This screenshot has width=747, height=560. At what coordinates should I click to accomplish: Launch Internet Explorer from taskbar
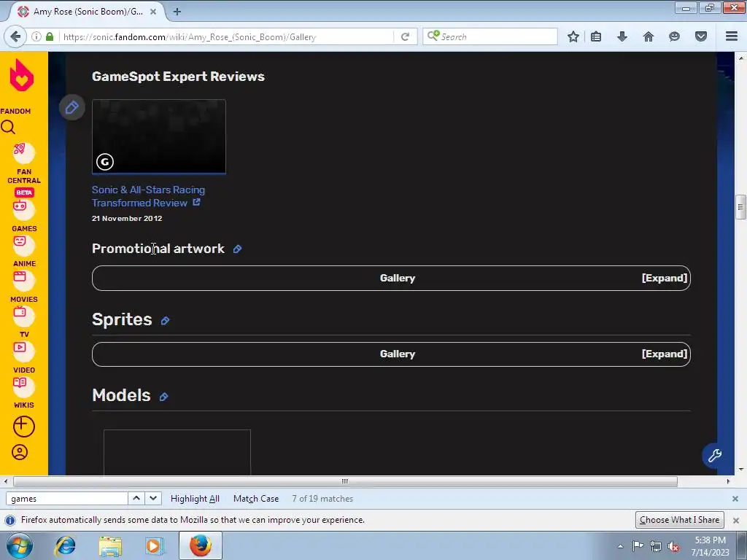pyautogui.click(x=65, y=545)
